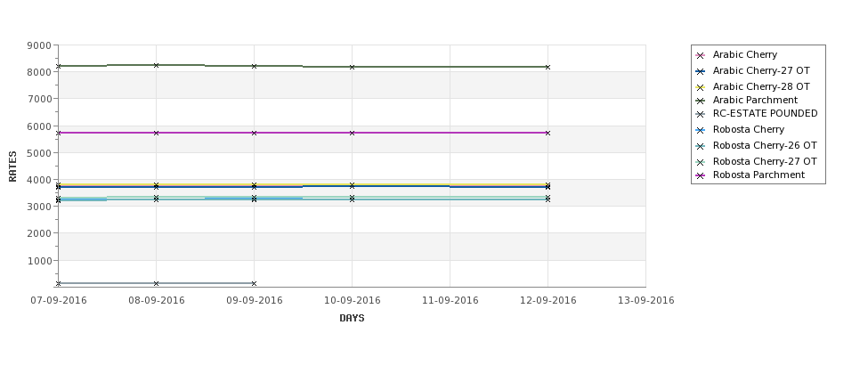Viewport: 868px width, 382px height.
Task: Click the RC-ESTATE POUNDED legend marker
Action: [701, 115]
